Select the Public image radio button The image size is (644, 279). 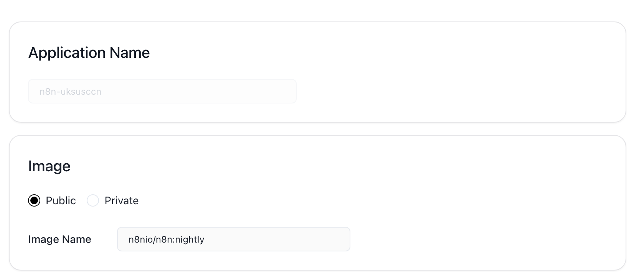34,200
